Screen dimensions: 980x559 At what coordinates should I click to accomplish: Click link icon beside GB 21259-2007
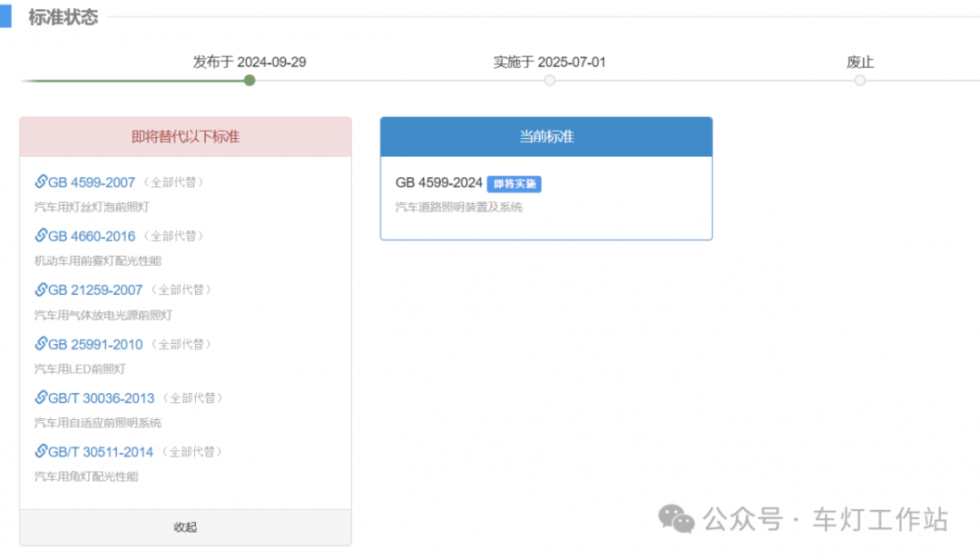[x=41, y=289]
